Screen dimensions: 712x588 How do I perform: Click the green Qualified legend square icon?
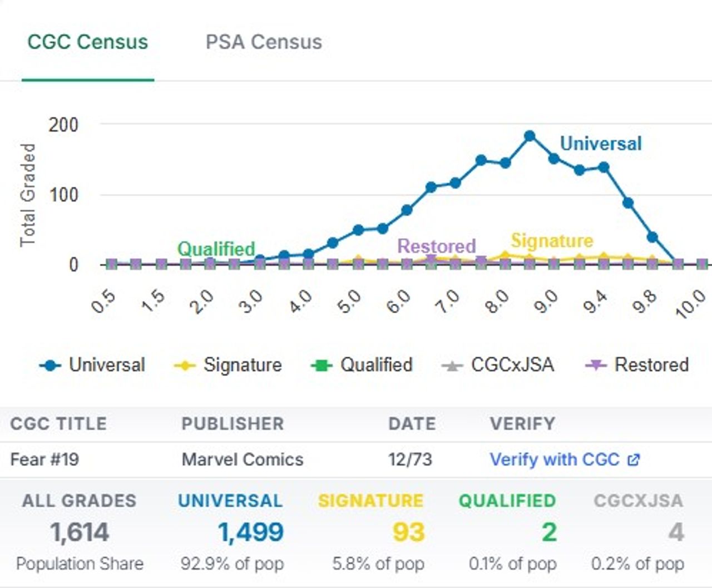pyautogui.click(x=321, y=366)
